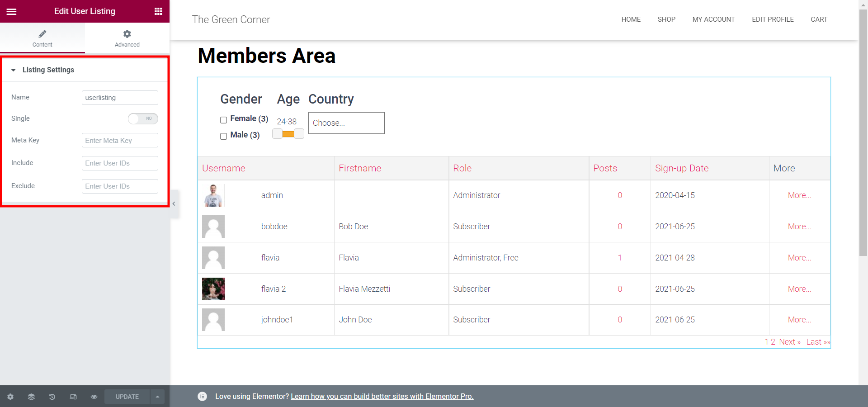The image size is (868, 407).
Task: Open Elementor page settings gear
Action: (10, 397)
